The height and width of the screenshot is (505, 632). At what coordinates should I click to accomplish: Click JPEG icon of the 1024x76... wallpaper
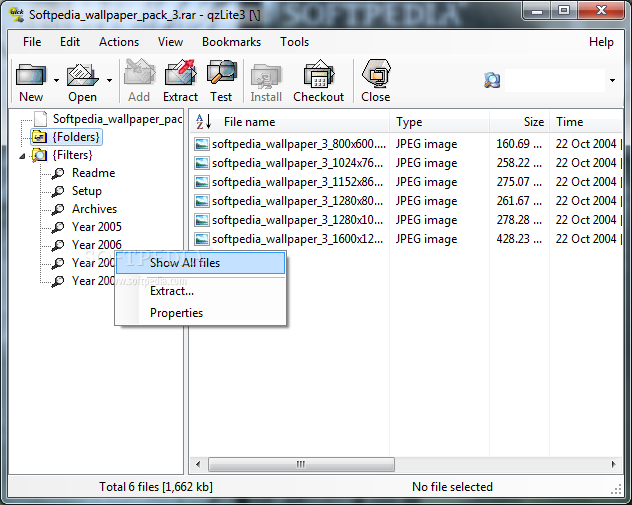tap(202, 163)
